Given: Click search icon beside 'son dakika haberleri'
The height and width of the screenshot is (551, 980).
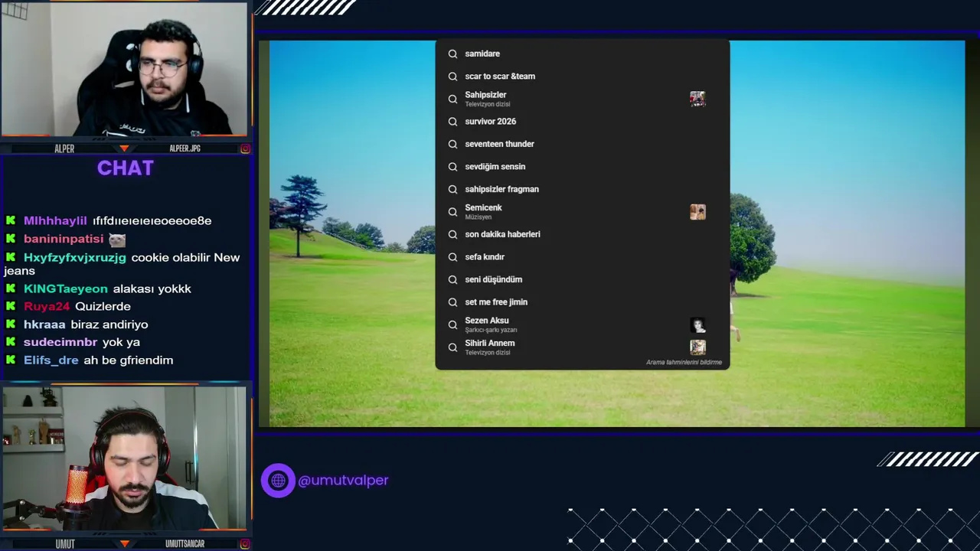Looking at the screenshot, I should (452, 234).
